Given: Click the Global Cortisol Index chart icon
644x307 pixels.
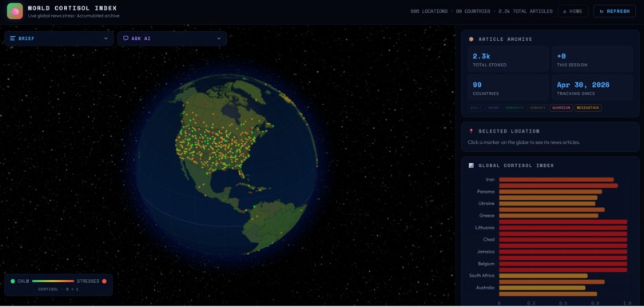Looking at the screenshot, I should 471,165.
